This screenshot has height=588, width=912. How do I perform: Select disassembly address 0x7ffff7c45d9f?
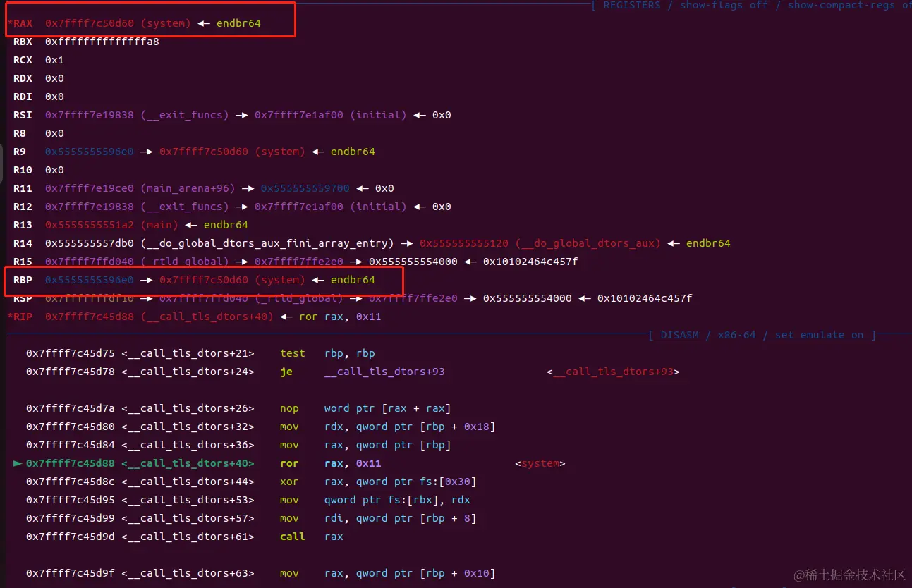point(71,573)
